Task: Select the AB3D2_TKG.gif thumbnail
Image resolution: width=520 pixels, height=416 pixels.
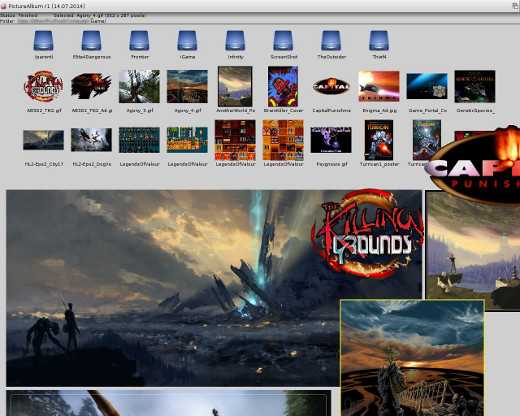Action: [43, 86]
